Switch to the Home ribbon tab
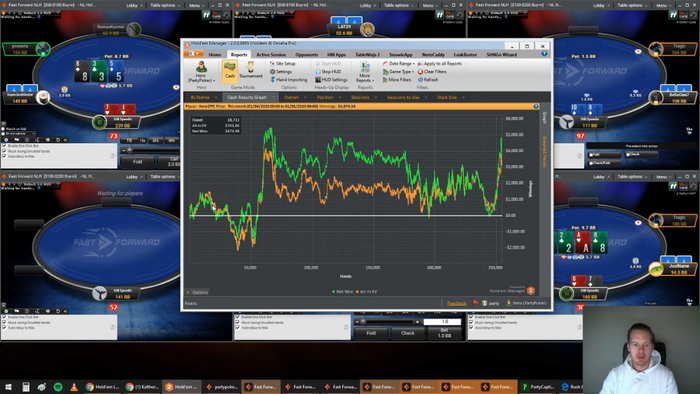This screenshot has height=394, width=700. [215, 54]
